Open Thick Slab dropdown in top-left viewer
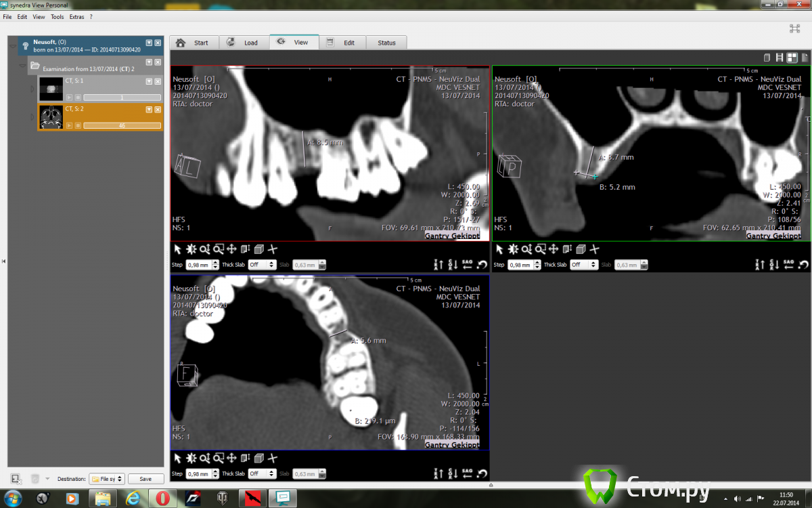Screen dimensions: 812x508 pos(263,265)
